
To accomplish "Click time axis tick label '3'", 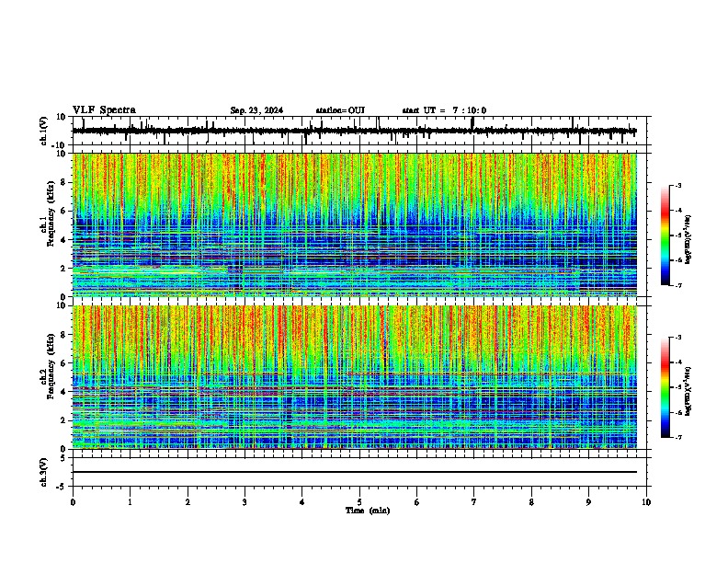I will [245, 502].
